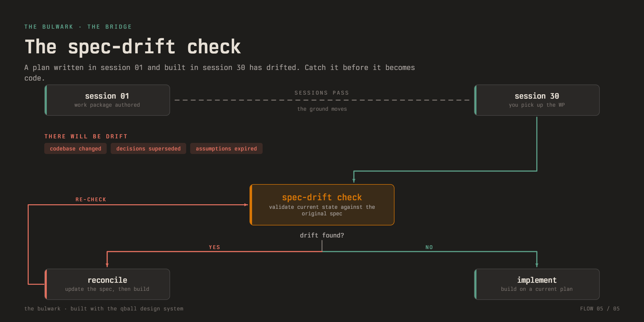
Task: Click the 'drift found?' decision text
Action: tap(322, 235)
